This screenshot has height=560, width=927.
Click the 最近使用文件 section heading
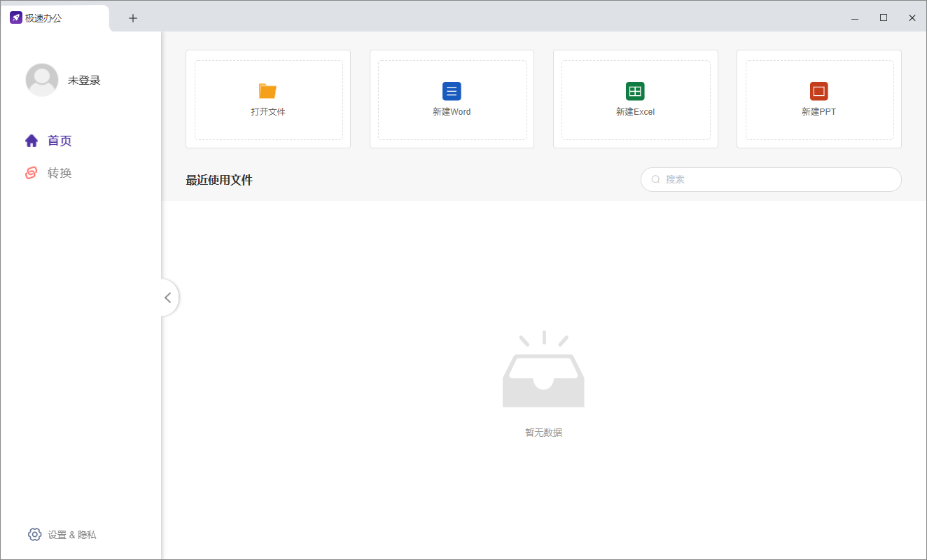click(219, 180)
